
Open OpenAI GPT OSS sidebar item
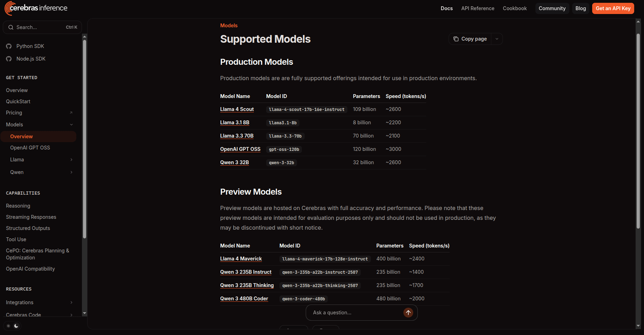click(30, 148)
